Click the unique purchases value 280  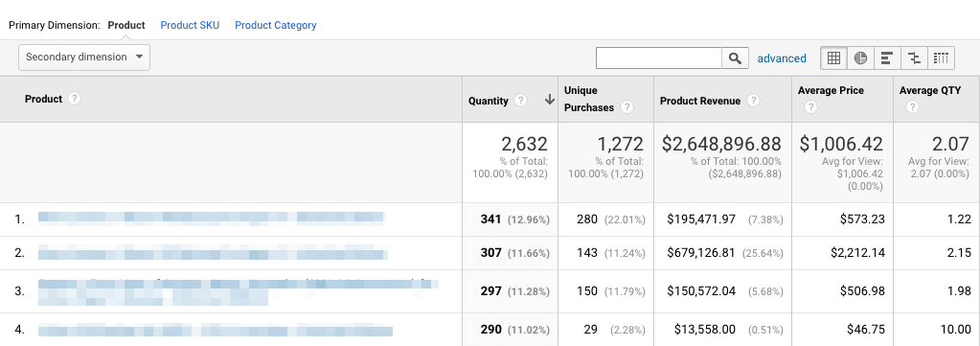pos(587,219)
